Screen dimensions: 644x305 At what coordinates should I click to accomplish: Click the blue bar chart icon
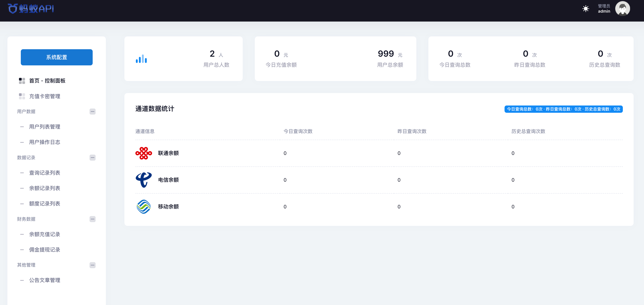click(141, 59)
